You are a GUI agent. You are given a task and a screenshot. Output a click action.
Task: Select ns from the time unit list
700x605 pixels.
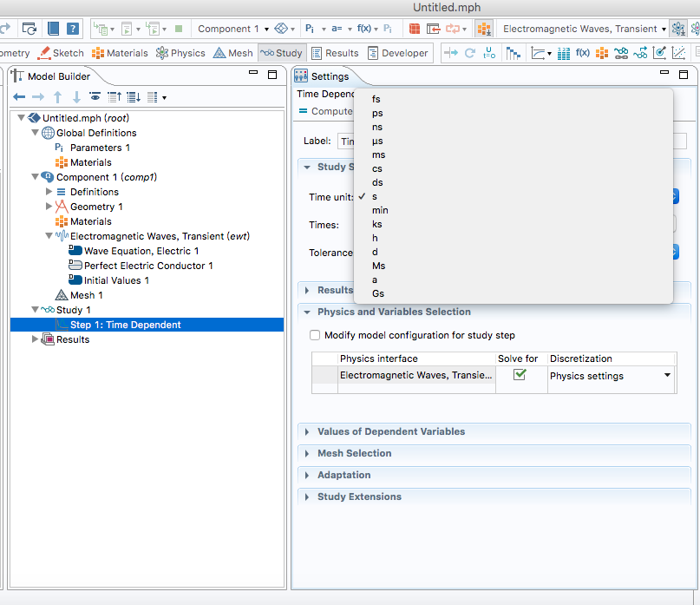(377, 127)
